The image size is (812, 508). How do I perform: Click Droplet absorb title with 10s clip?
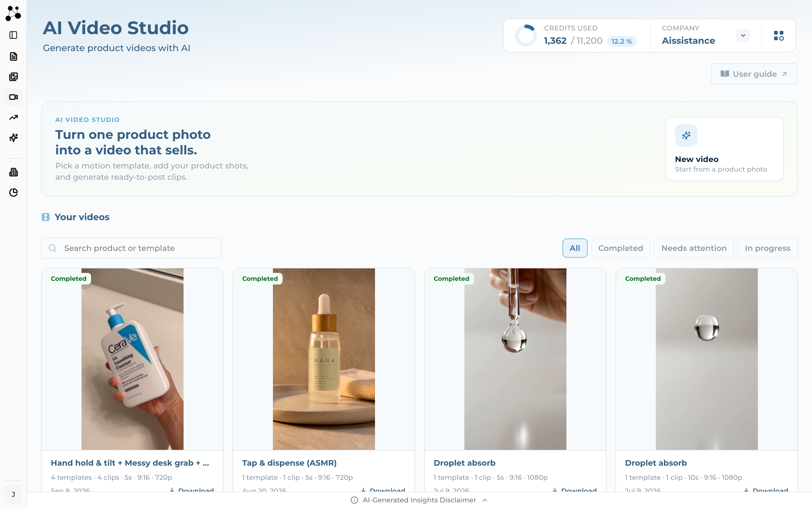(656, 463)
